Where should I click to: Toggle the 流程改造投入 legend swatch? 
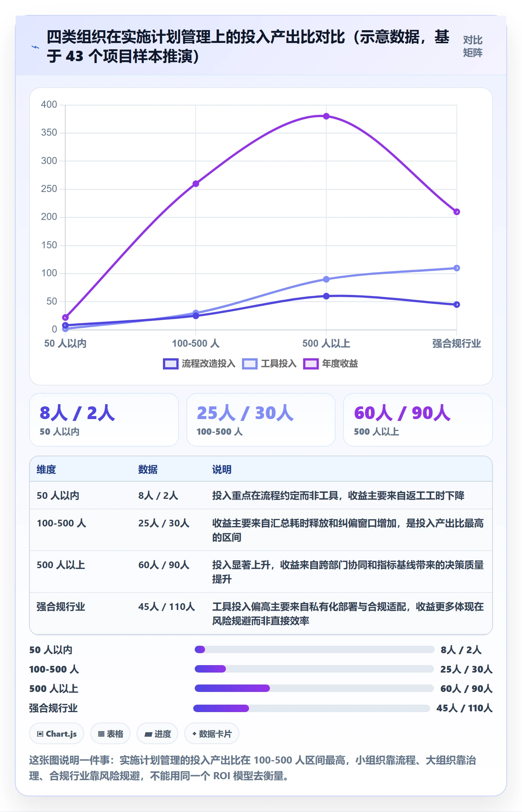171,363
